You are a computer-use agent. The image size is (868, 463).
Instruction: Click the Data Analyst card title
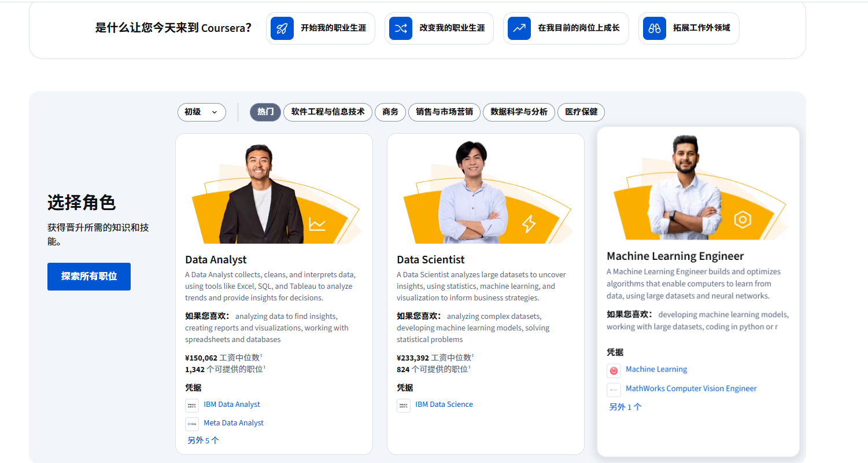[216, 260]
